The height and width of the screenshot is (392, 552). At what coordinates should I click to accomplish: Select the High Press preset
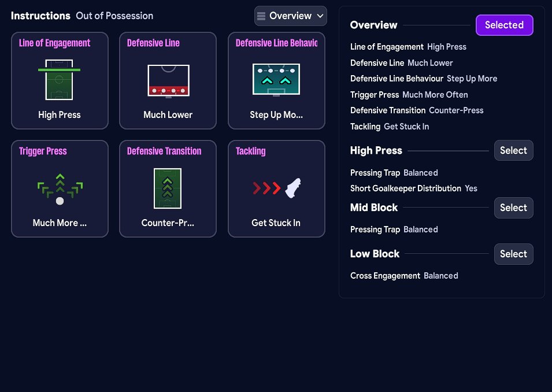[513, 150]
